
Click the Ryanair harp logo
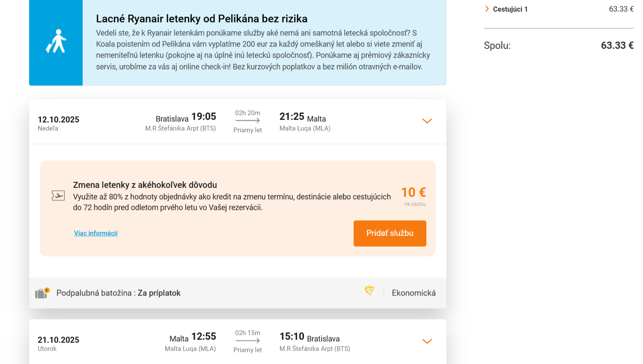pos(370,291)
